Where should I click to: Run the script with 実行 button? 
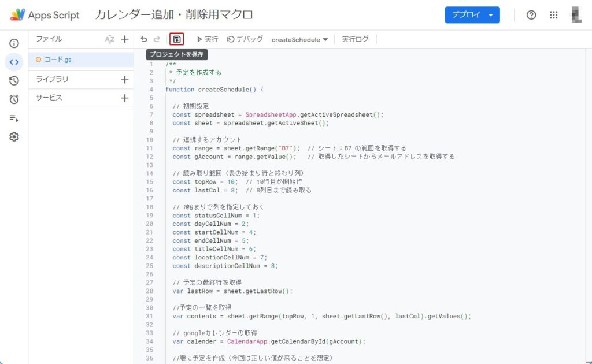pos(208,39)
